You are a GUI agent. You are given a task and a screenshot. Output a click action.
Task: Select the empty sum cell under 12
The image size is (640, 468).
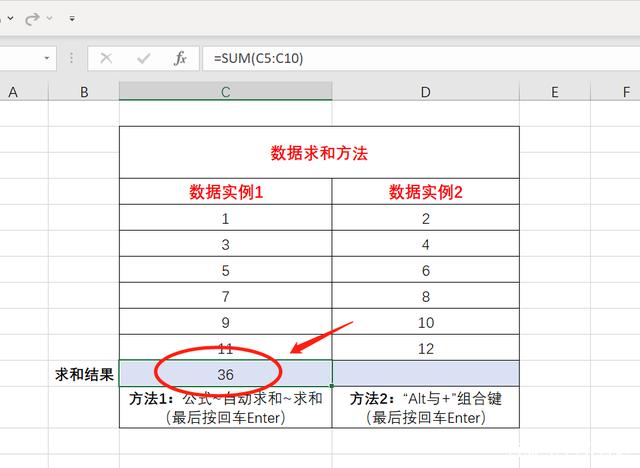[426, 374]
